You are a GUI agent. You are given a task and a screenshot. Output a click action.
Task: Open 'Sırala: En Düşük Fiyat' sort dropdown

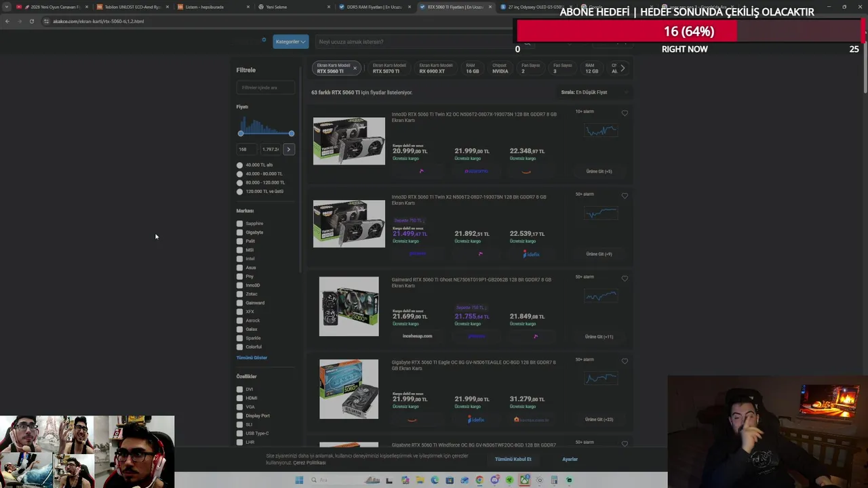pyautogui.click(x=593, y=92)
